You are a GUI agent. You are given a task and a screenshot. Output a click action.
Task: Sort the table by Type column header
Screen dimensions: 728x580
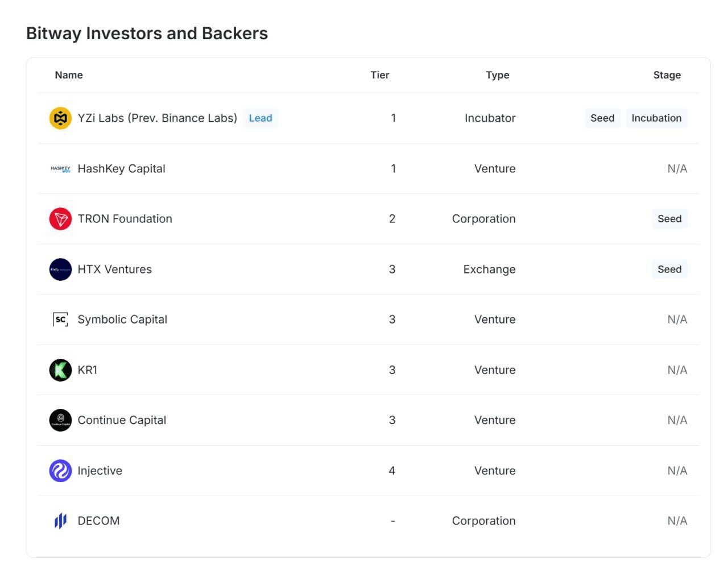coord(498,75)
